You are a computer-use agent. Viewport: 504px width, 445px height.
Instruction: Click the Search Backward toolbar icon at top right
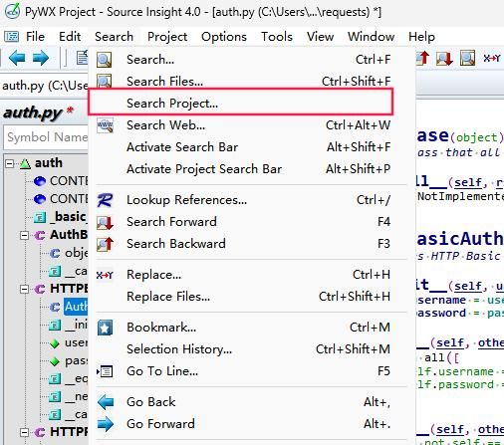pyautogui.click(x=422, y=59)
